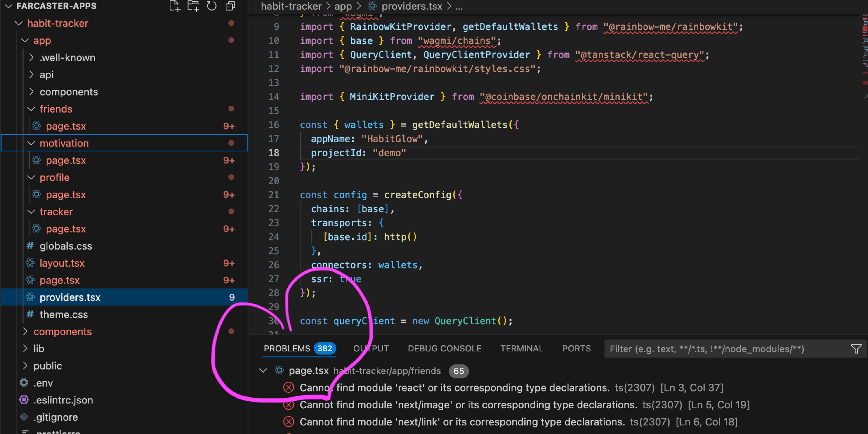
Task: Expand the public folder
Action: point(25,366)
